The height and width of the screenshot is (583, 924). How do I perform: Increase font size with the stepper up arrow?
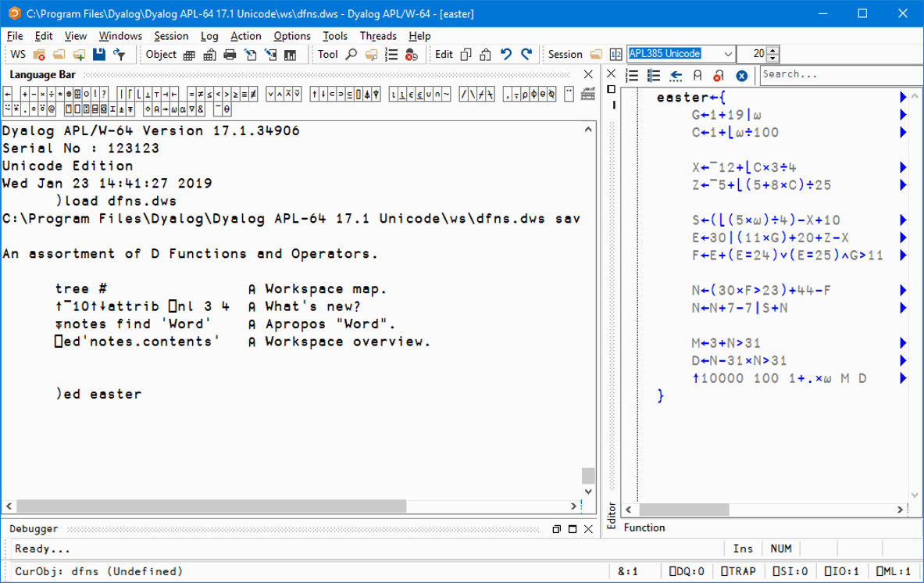pyautogui.click(x=772, y=49)
